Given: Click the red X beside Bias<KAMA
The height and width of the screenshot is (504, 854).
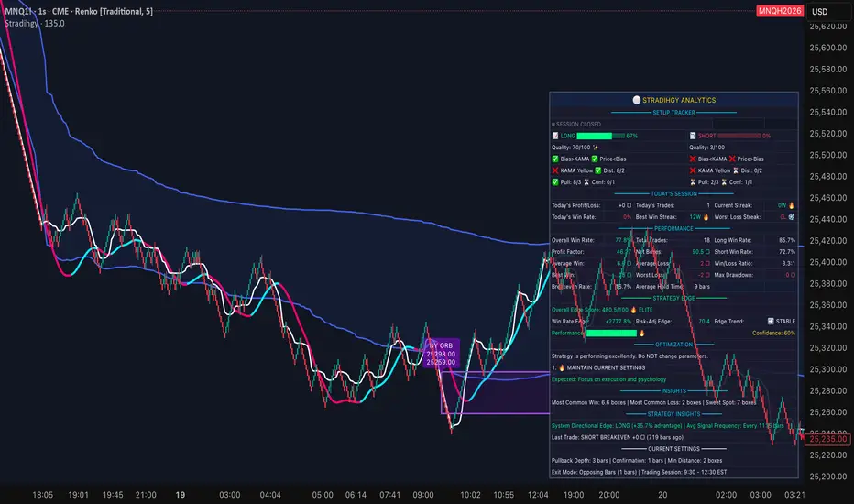Looking at the screenshot, I should pos(692,159).
